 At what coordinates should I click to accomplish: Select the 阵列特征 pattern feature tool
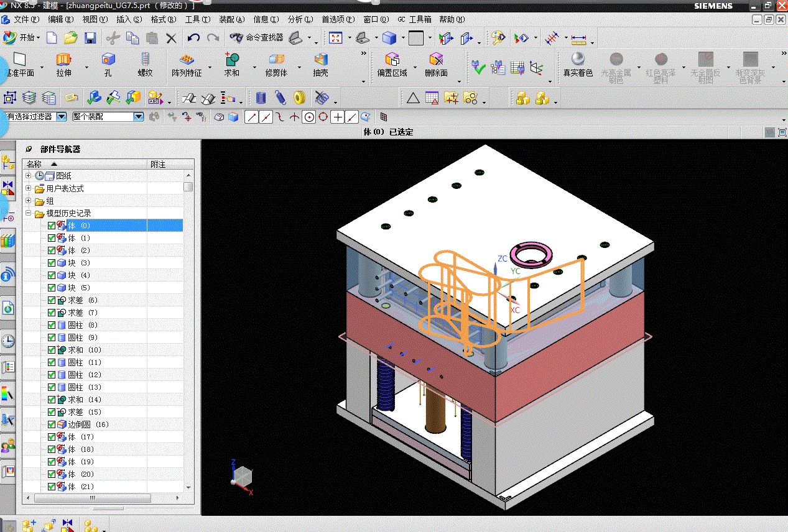187,65
